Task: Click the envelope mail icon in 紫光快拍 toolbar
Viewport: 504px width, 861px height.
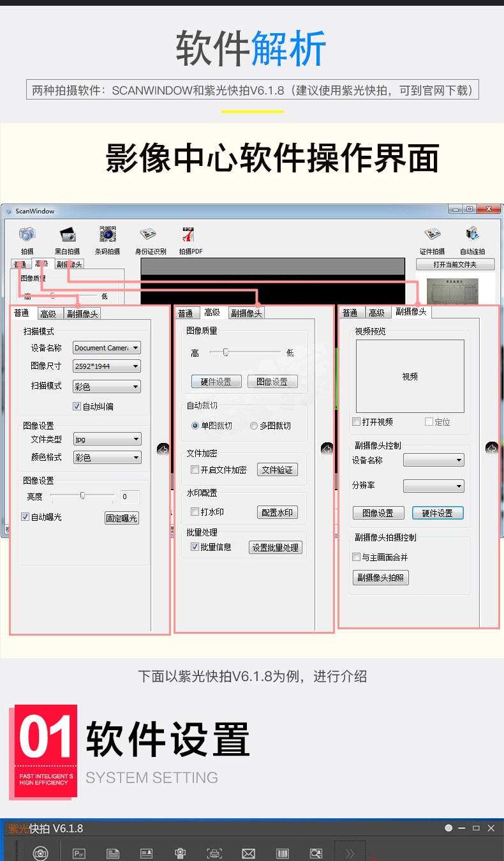Action: click(x=248, y=853)
